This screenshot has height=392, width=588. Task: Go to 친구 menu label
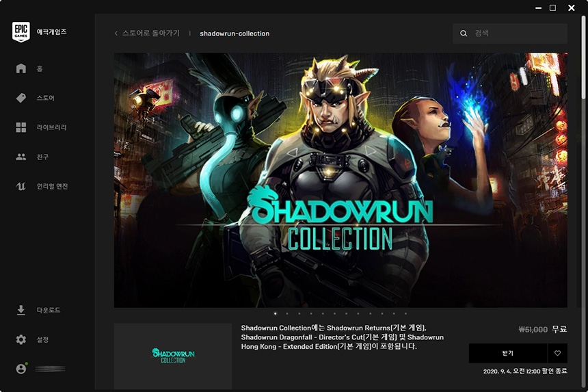click(42, 157)
